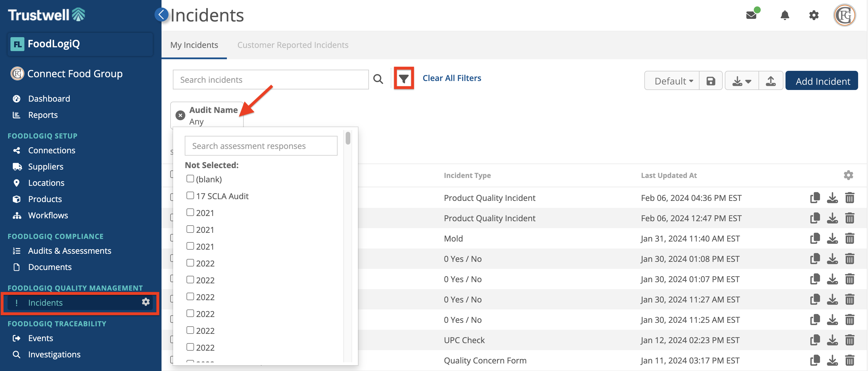Go to Audits & Assessments
Viewport: 868px width, 371px height.
(69, 251)
